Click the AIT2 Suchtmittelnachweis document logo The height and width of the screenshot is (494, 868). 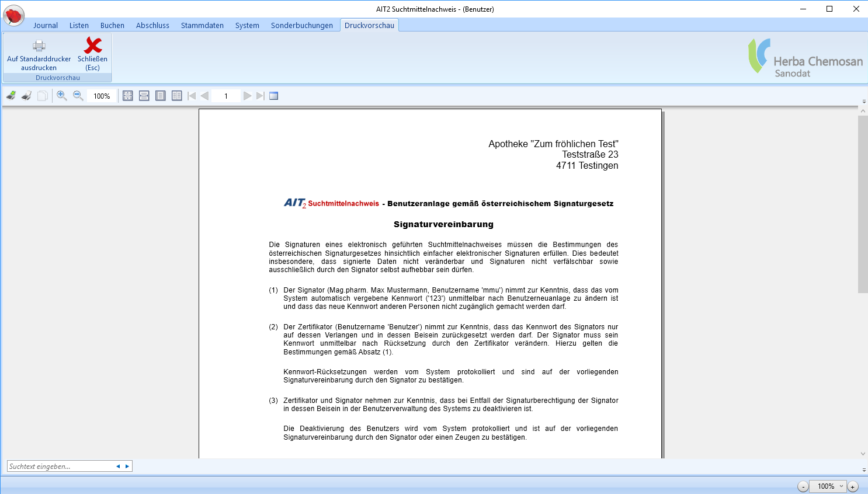coord(331,203)
